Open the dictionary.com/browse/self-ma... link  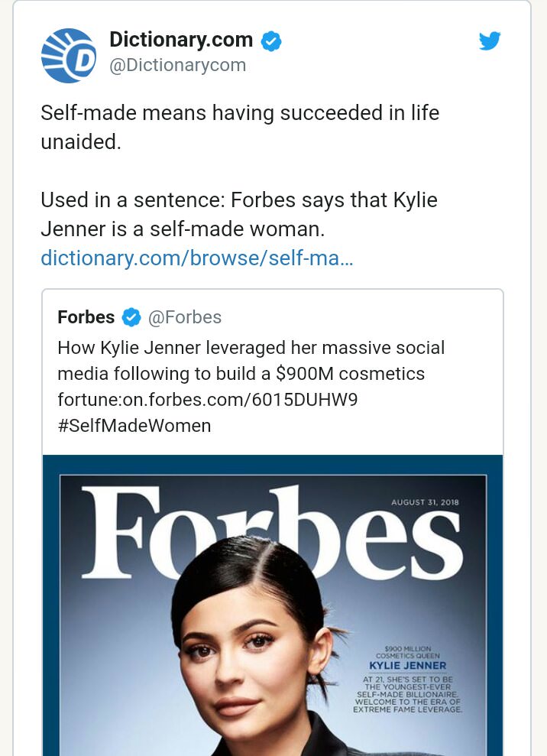(x=196, y=258)
